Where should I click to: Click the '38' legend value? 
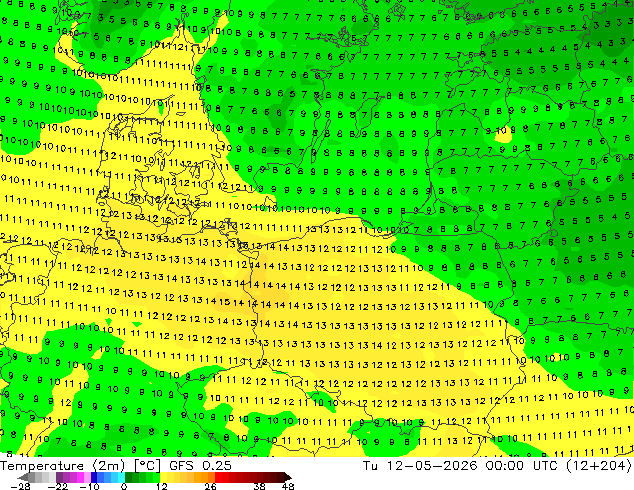point(260,486)
